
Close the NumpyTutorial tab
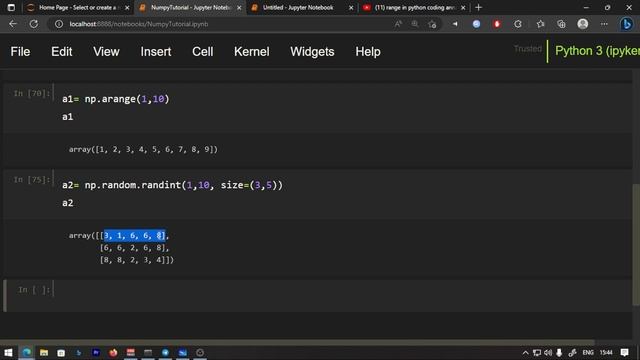(239, 8)
